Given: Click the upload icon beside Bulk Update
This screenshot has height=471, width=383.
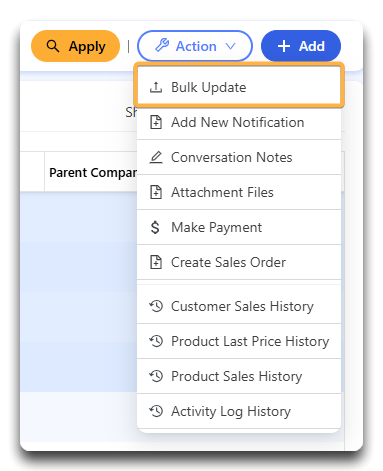Looking at the screenshot, I should [x=156, y=87].
